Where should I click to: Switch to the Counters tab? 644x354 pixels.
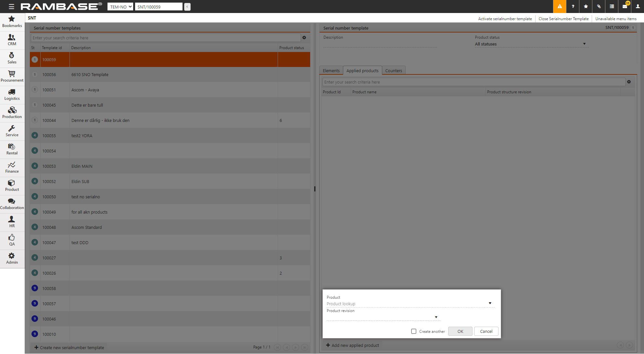(393, 71)
